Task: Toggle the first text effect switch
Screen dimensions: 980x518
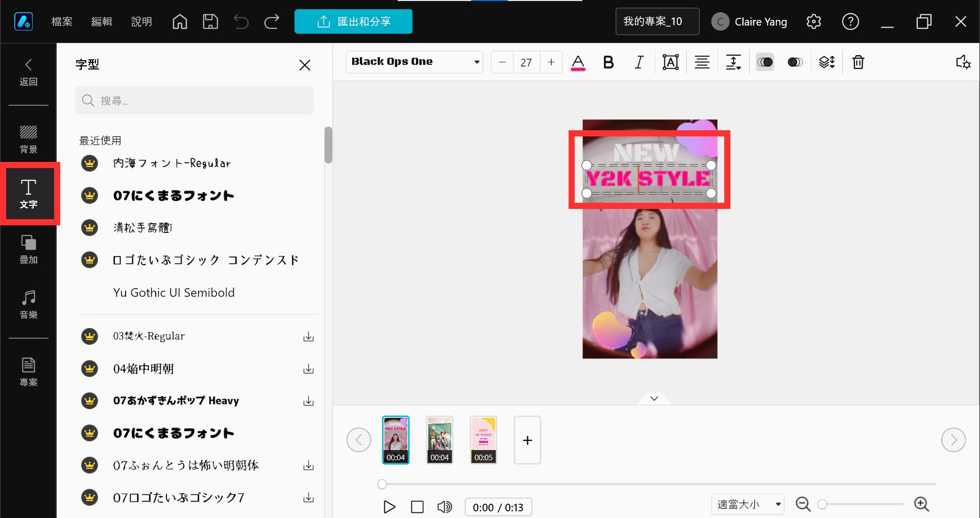Action: [765, 62]
